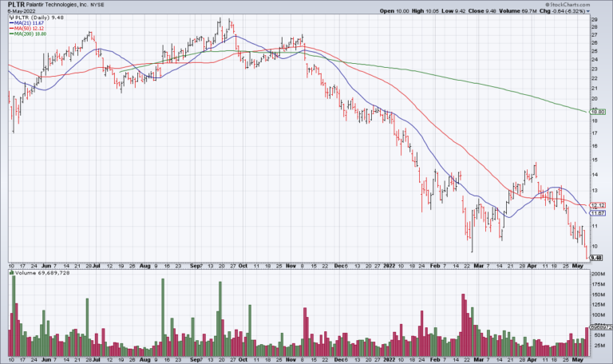This screenshot has width=613, height=364.
Task: Click the latest volume bar for early May
Action: coord(587,342)
